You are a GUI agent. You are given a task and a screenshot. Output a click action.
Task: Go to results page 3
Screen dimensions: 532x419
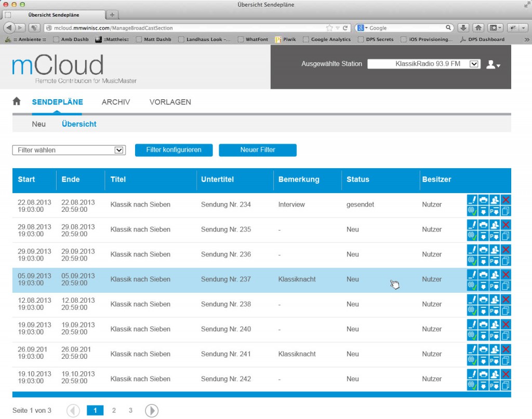(x=130, y=410)
